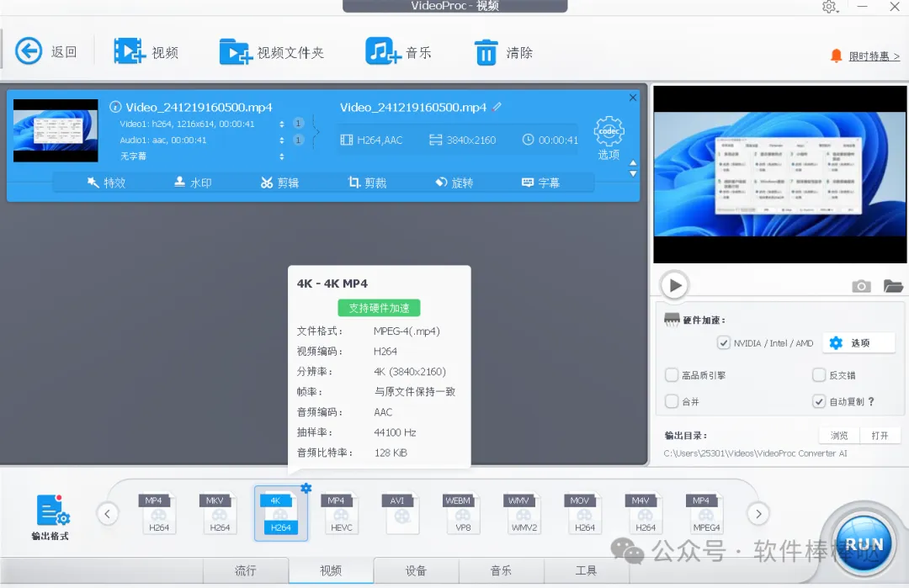Select the MP4 HEVC format
The height and width of the screenshot is (588, 909).
coord(341,513)
